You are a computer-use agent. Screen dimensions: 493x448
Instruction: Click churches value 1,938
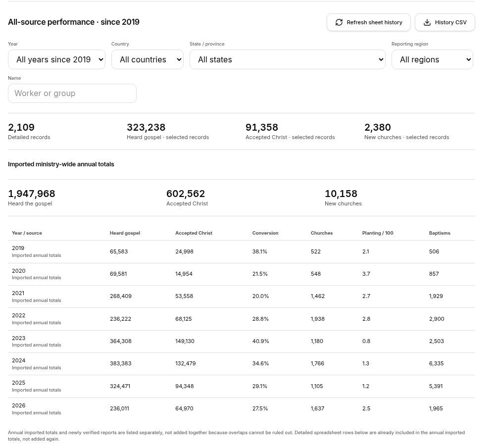(x=318, y=319)
